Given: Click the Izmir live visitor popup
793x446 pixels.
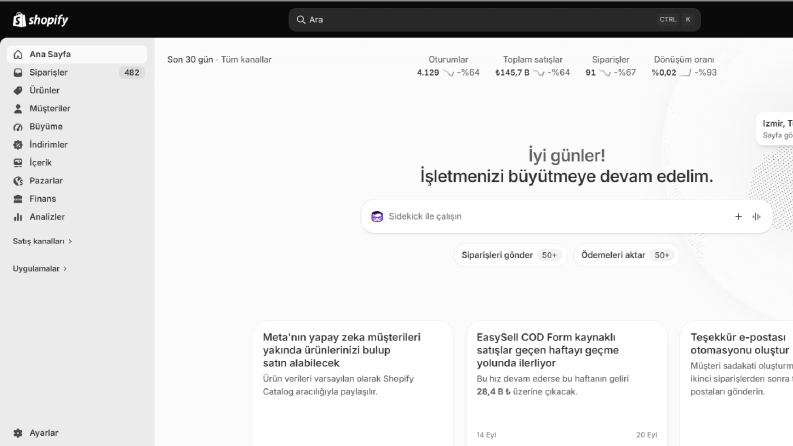Looking at the screenshot, I should 774,129.
